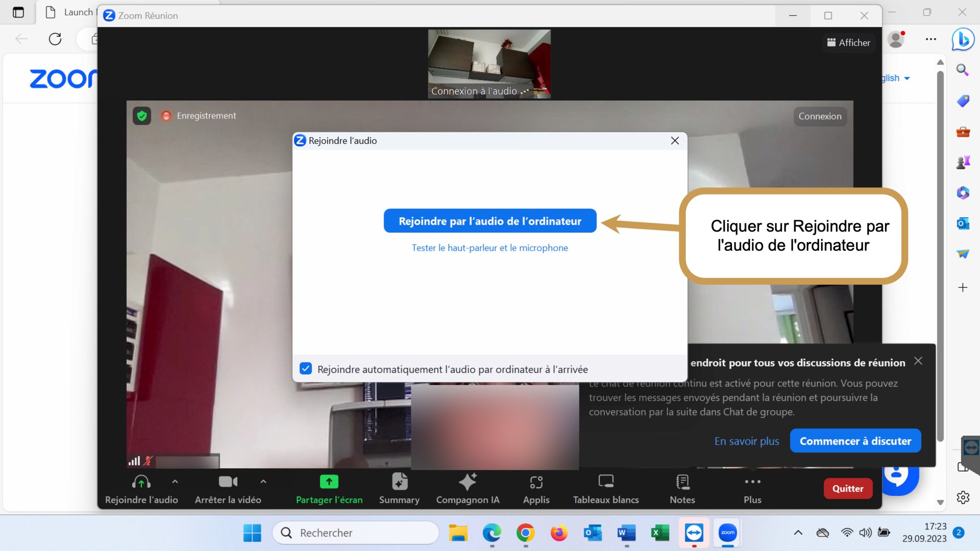Expand audio options chevron next to Rejoindre l'audio
This screenshot has height=551, width=980.
175,482
